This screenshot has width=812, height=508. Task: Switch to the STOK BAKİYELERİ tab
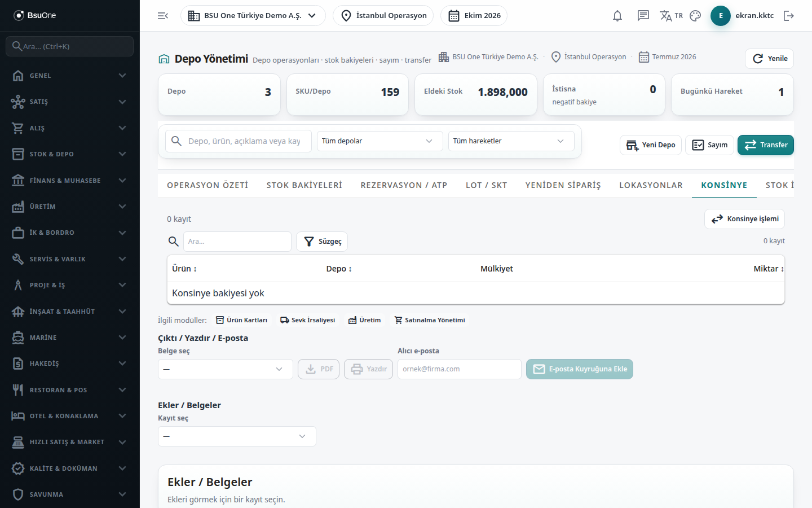coord(304,185)
